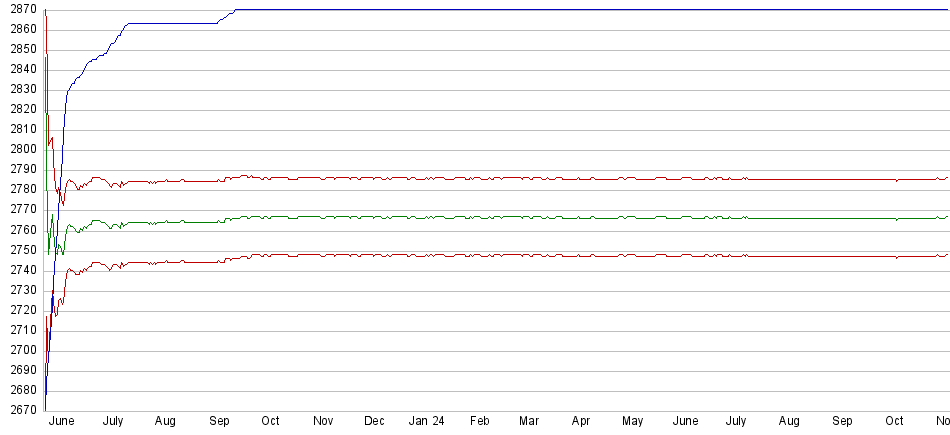Click the Feb axis label
Viewport: 950px width, 435px height.
pyautogui.click(x=479, y=421)
